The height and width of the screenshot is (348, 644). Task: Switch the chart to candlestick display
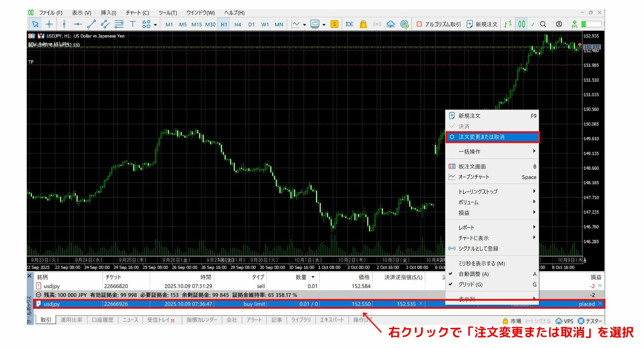coord(521,24)
